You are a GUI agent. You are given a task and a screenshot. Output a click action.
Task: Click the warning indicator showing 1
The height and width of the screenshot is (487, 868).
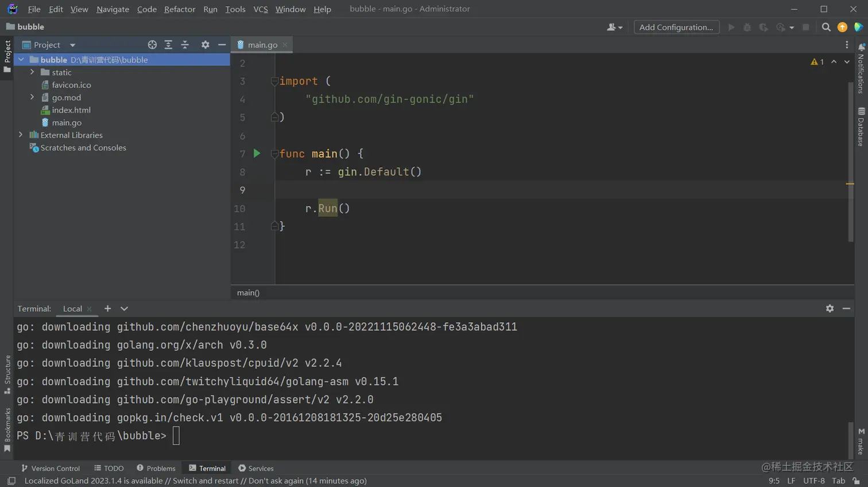[817, 62]
